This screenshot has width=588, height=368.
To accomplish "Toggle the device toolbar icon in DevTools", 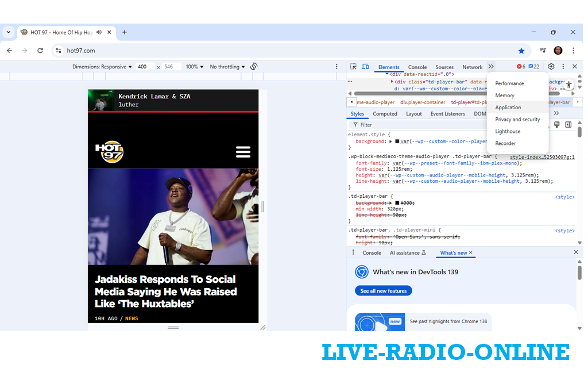I will tap(365, 67).
